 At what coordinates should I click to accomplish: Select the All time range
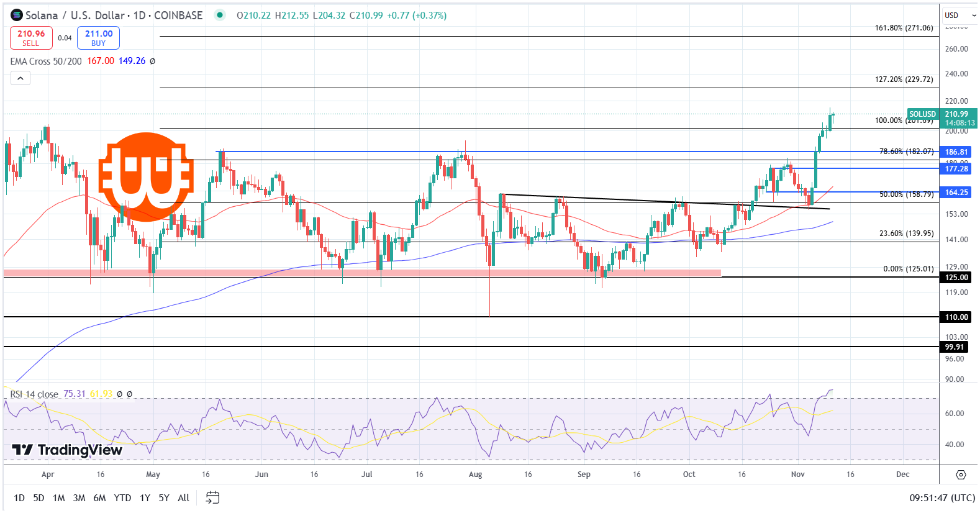coord(184,497)
